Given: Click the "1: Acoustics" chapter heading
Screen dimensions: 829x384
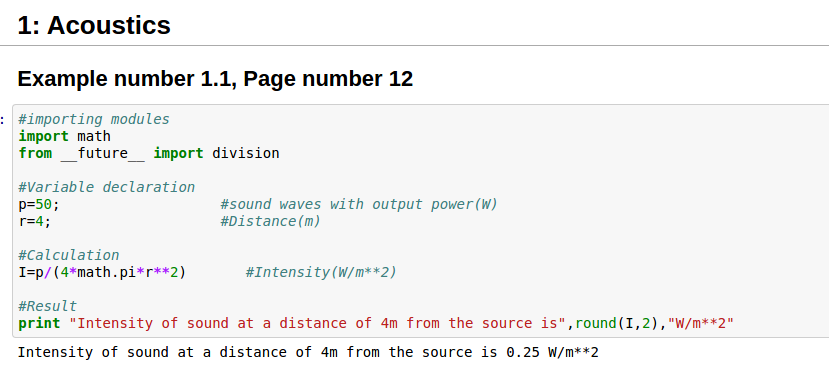Looking at the screenshot, I should [94, 25].
